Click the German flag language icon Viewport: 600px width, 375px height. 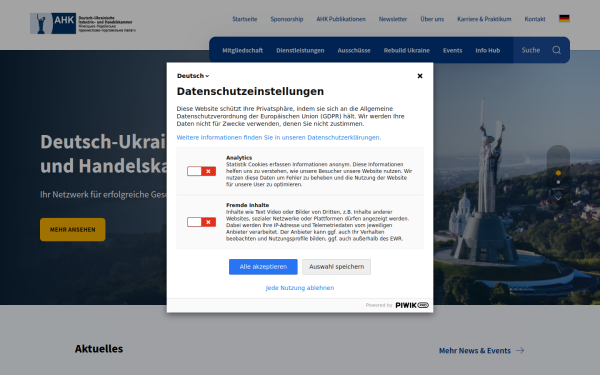tap(564, 18)
